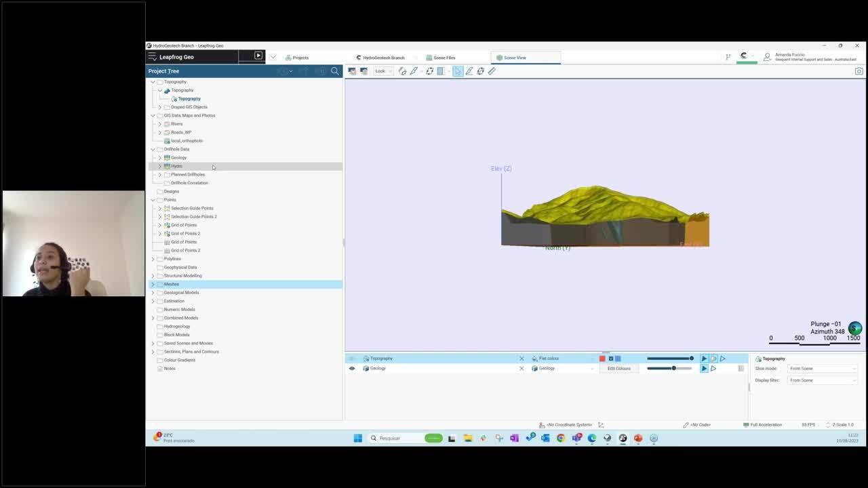
Task: Select the Block Models folder
Action: point(176,335)
